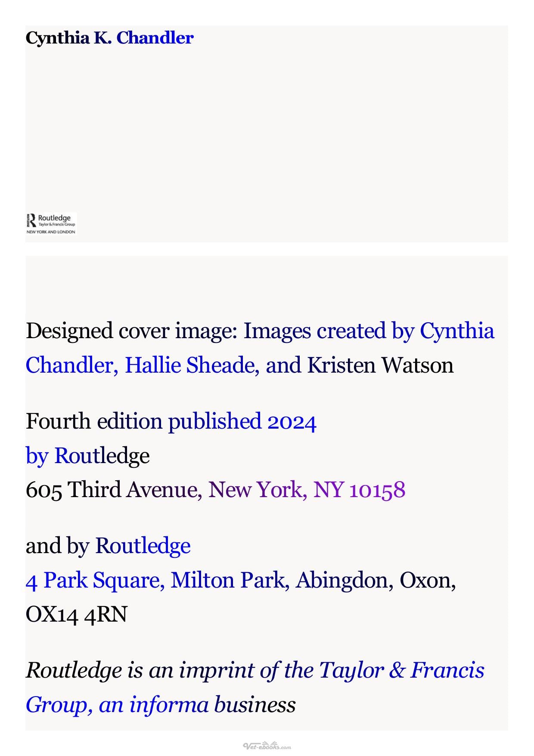
Task: Click the purple "New York, NY 10158" link
Action: pos(307,490)
